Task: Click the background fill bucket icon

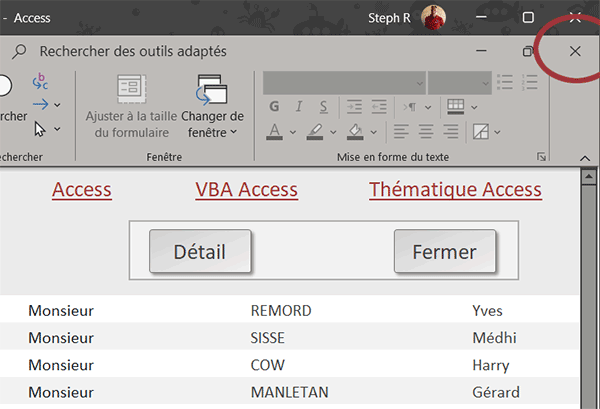Action: pyautogui.click(x=355, y=132)
